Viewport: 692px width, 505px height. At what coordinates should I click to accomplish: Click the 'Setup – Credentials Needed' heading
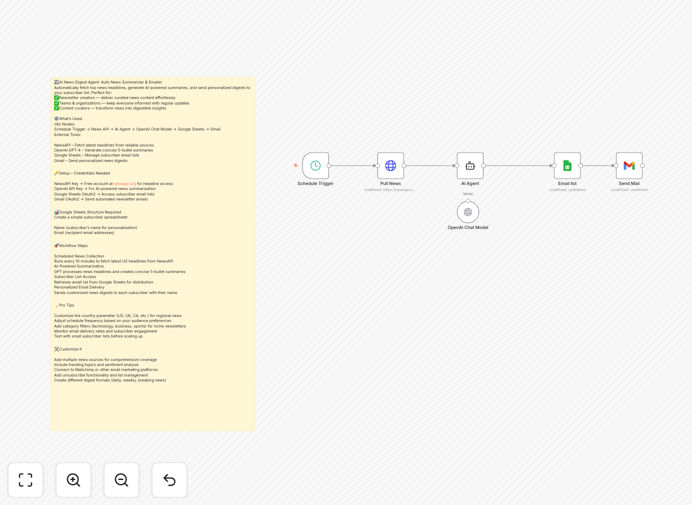[x=82, y=173]
